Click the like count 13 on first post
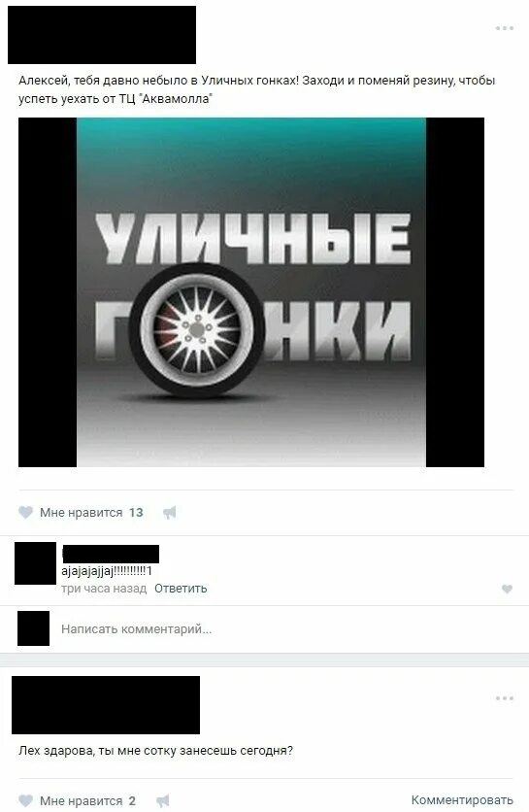Screen dimensions: 529x812 (x=136, y=512)
